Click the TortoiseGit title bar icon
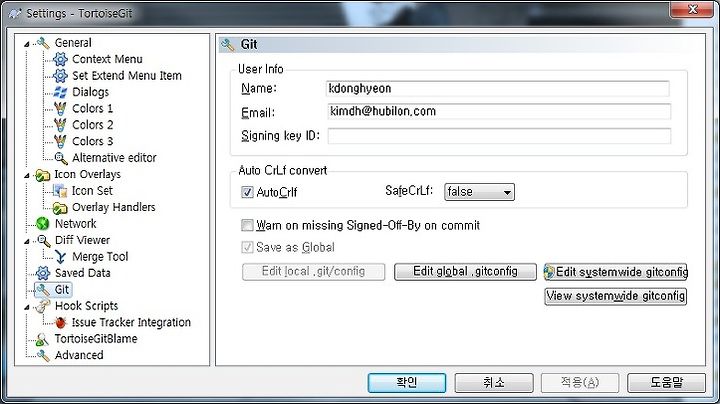 16,13
